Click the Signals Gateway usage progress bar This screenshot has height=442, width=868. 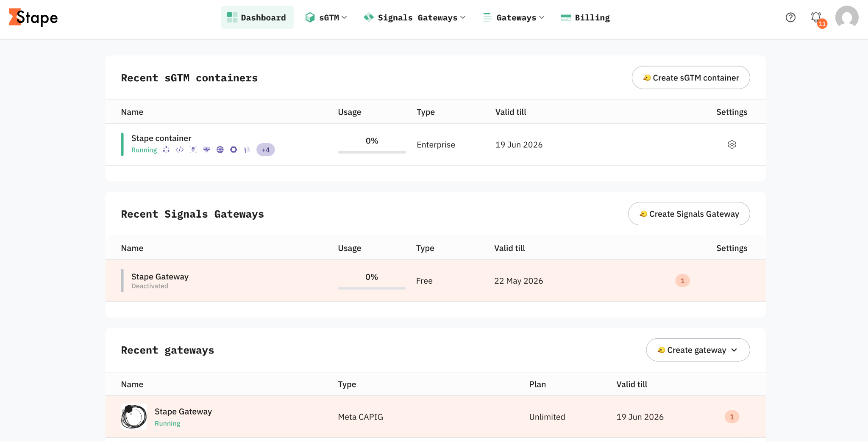[x=372, y=288]
